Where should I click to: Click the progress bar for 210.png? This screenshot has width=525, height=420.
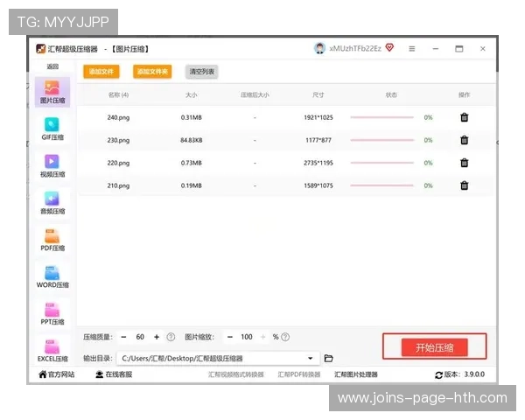pyautogui.click(x=381, y=185)
